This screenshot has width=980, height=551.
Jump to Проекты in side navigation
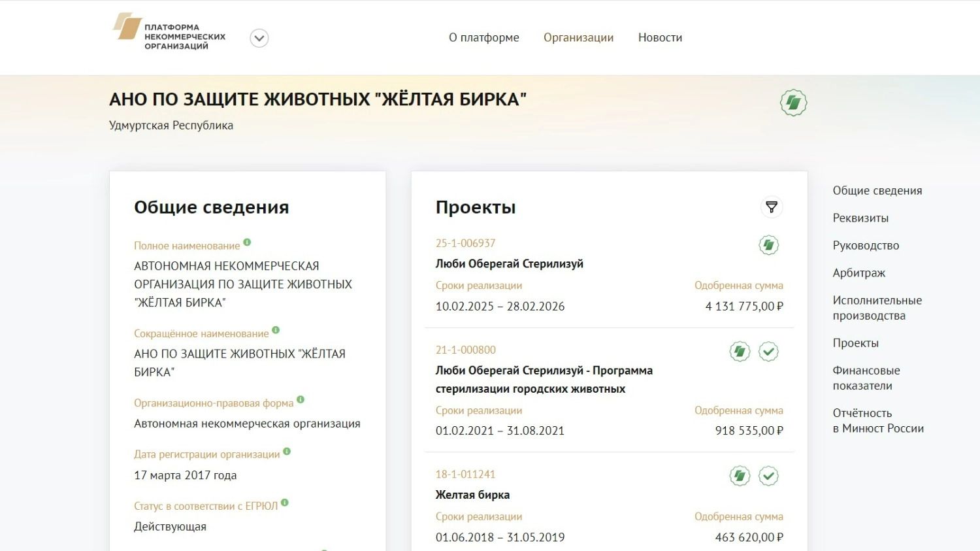click(x=856, y=342)
